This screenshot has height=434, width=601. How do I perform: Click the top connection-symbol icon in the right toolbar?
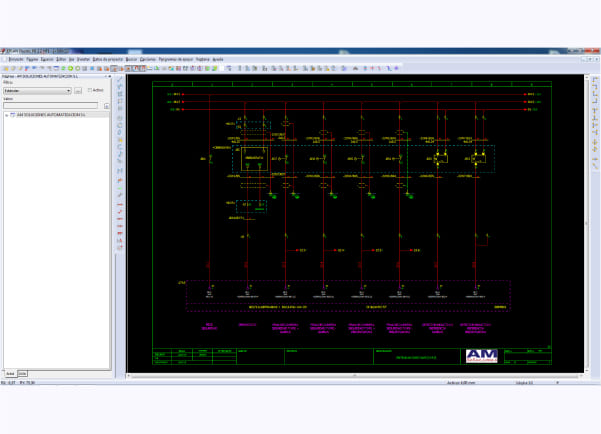coord(595,80)
